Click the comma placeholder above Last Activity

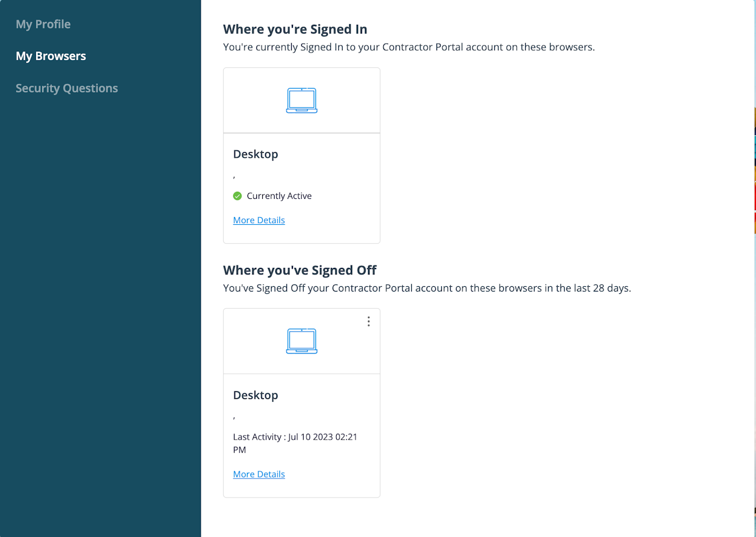point(234,417)
